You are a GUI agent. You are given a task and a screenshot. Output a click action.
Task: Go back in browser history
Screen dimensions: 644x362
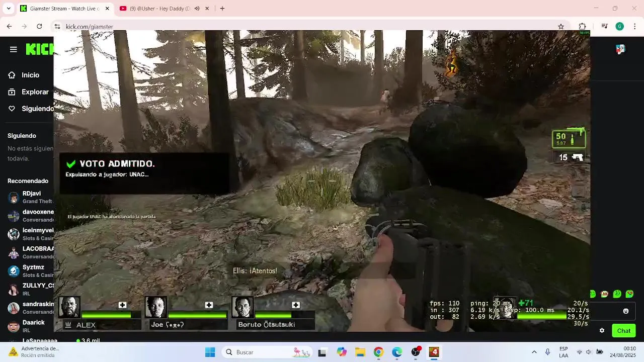9,26
